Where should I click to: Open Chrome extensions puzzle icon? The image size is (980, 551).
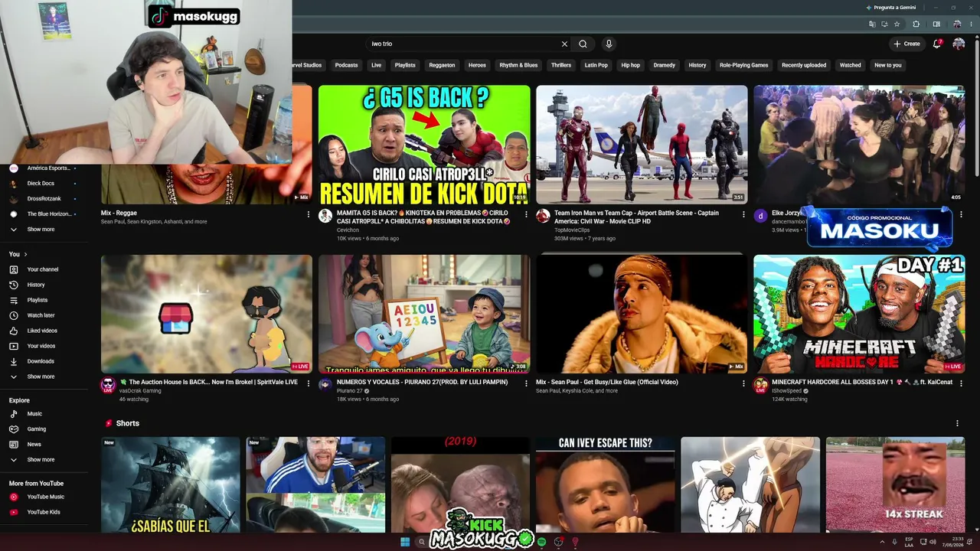coord(916,24)
